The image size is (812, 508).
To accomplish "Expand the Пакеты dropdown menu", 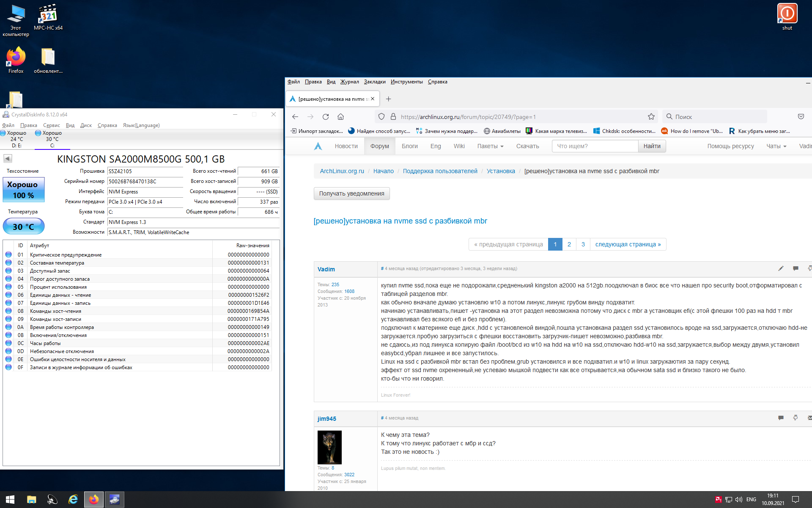I will click(x=490, y=146).
